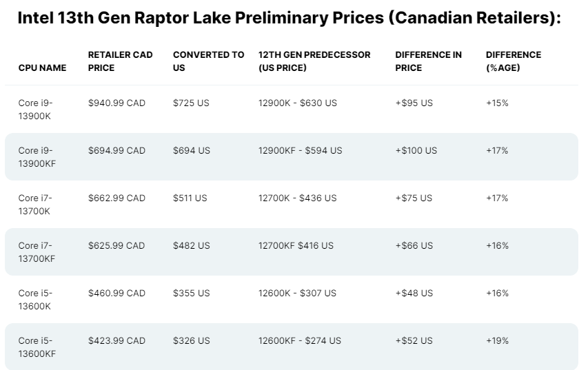Select the +$66 US price difference
Image resolution: width=588 pixels, height=370 pixels.
[414, 246]
